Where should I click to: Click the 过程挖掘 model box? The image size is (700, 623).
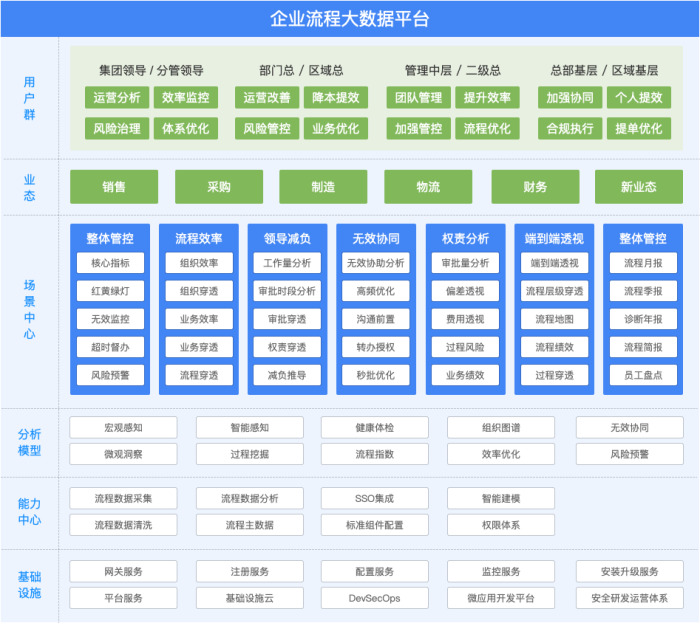pyautogui.click(x=250, y=454)
